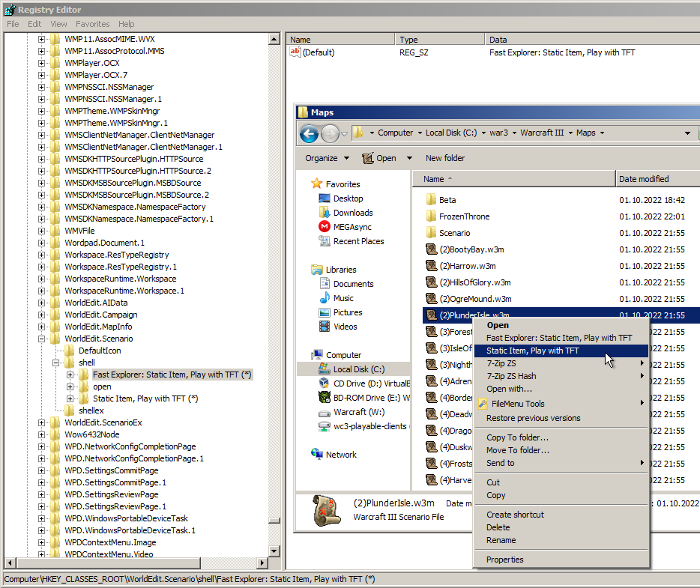Collapse the WorldEdit.Scenario registry key
Viewport: 700px width, 588px height.
tap(41, 339)
